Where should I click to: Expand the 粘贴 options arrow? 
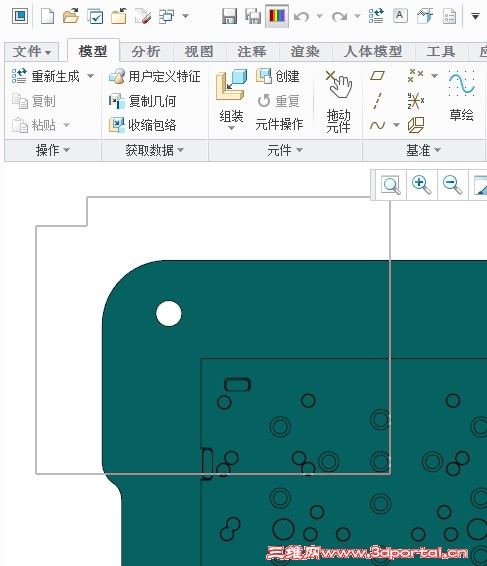tap(66, 125)
